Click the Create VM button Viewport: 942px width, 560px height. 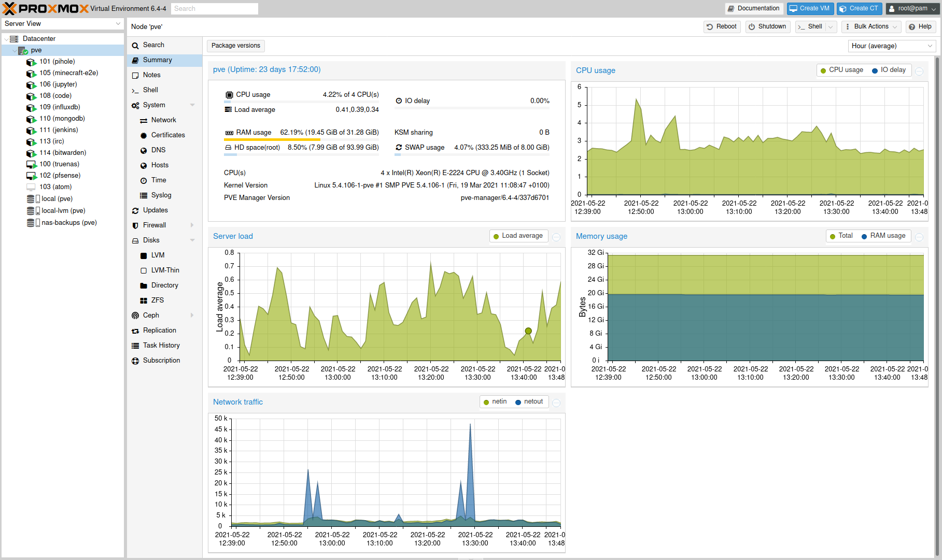pos(810,9)
